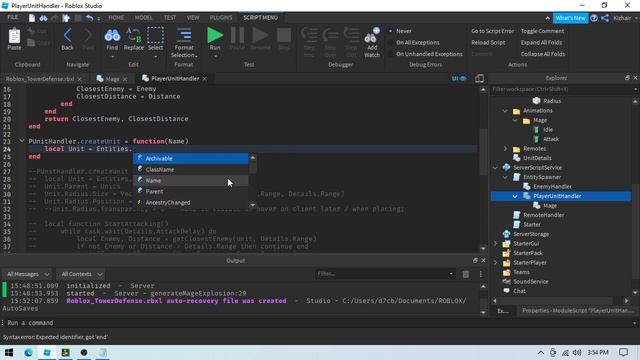
Task: Click Reload Script action
Action: [x=488, y=42]
